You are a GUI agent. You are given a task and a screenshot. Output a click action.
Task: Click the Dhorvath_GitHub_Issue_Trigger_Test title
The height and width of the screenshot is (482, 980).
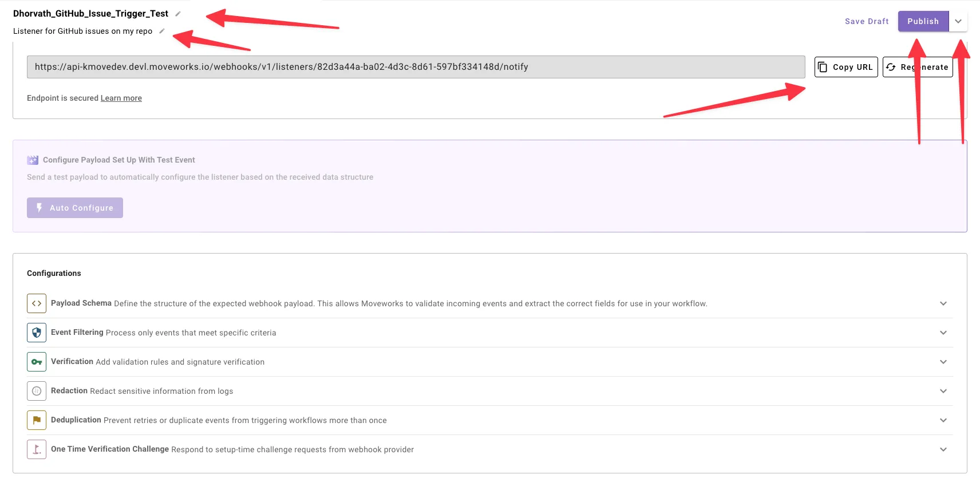pos(90,14)
